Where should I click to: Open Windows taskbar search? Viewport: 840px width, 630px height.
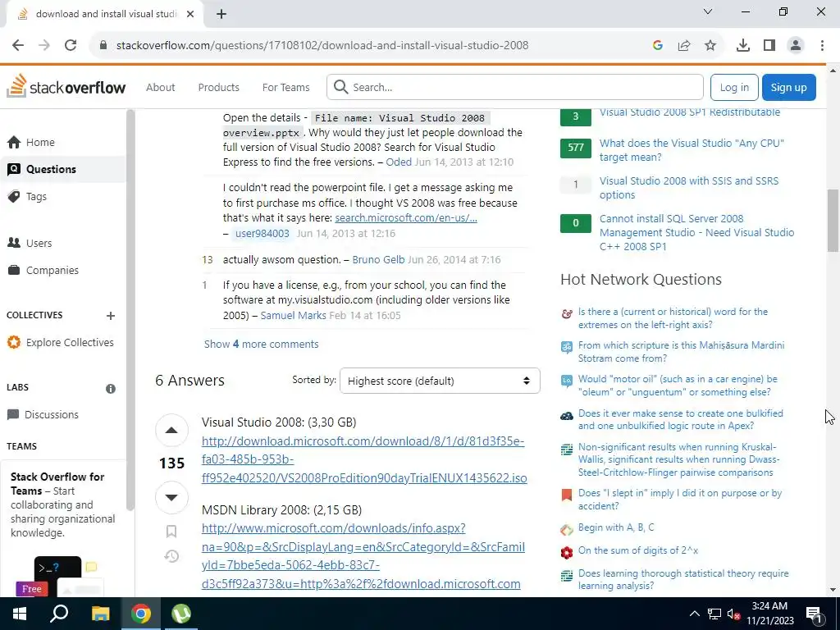[x=59, y=614]
